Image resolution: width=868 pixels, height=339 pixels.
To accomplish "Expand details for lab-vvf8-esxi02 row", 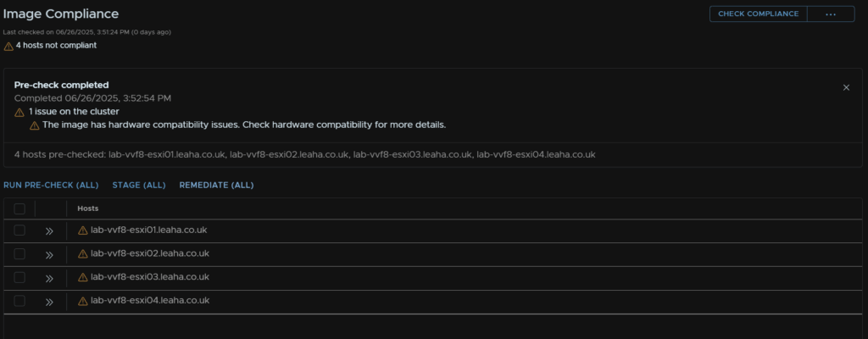I will pos(49,255).
